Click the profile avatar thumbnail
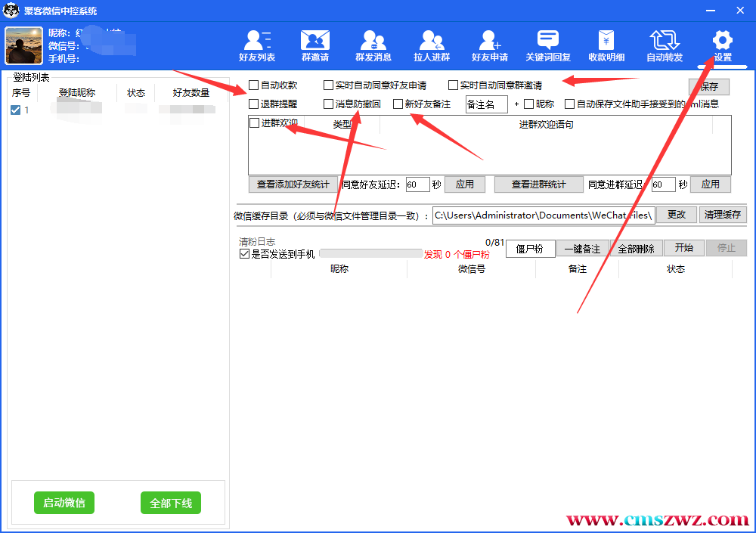Screen dimensions: 756x533 (24, 45)
